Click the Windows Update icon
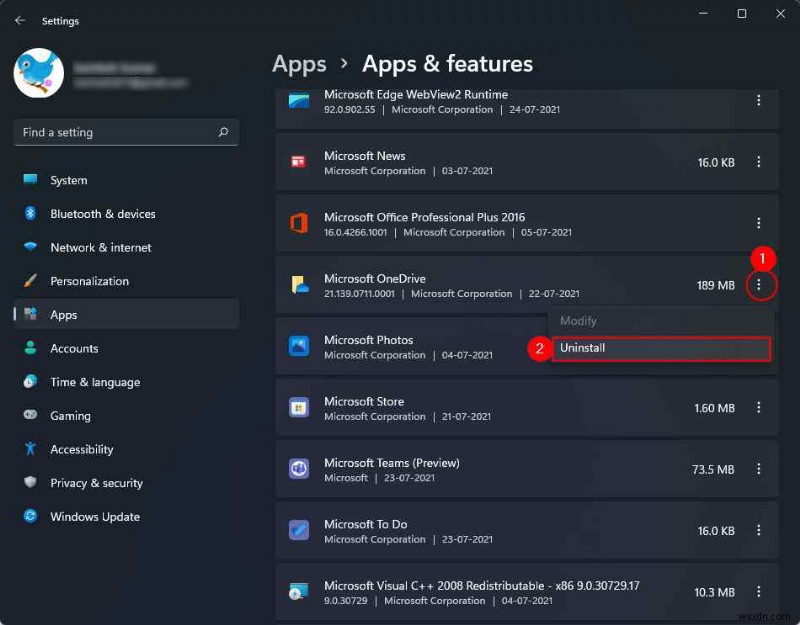This screenshot has height=625, width=800. [28, 517]
